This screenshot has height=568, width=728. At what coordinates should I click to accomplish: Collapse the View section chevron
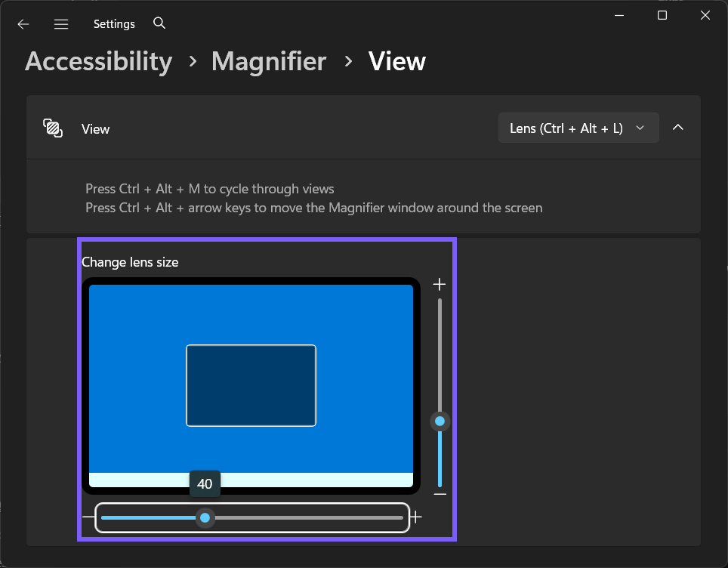(678, 127)
